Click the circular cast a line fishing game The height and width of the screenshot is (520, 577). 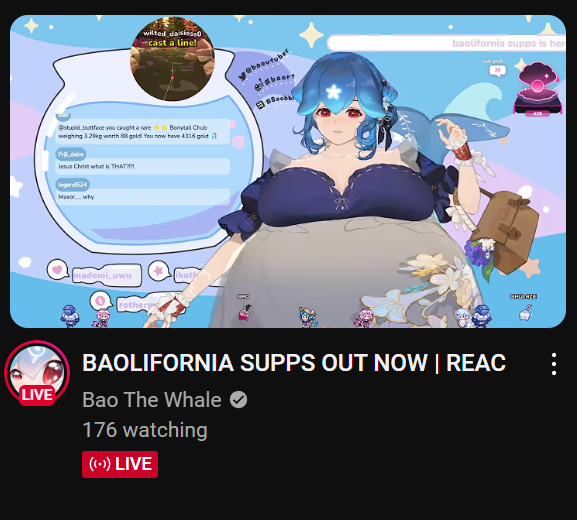tap(172, 58)
